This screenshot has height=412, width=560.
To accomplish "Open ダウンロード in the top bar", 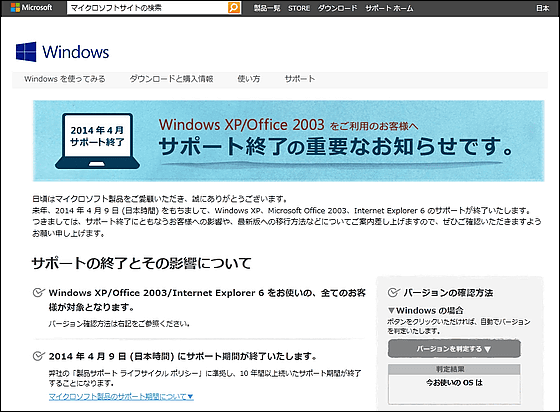I will (337, 8).
